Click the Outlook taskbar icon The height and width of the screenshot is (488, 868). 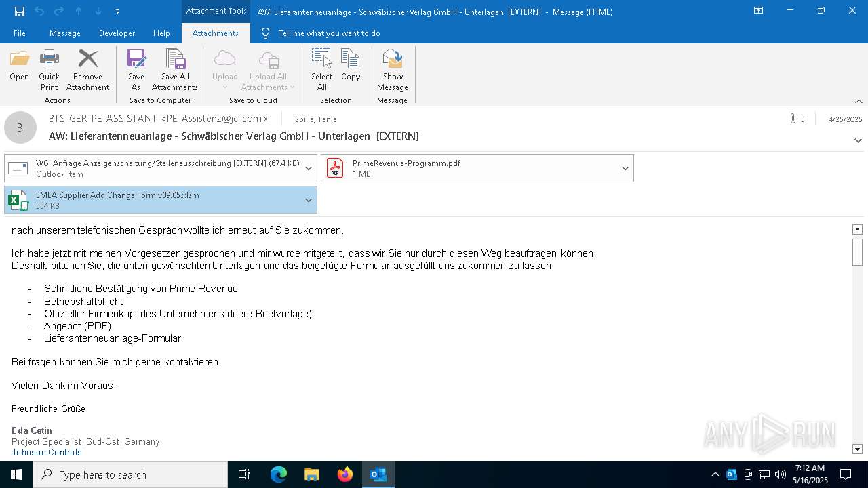coord(378,474)
